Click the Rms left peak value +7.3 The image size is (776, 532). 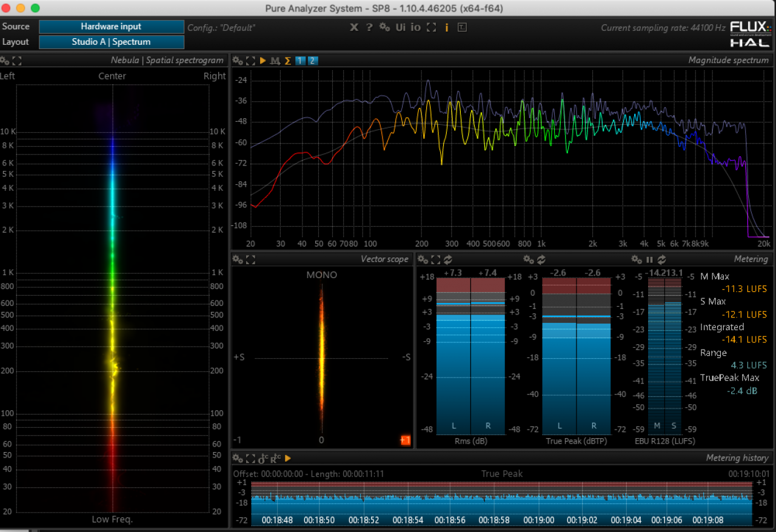pyautogui.click(x=452, y=273)
